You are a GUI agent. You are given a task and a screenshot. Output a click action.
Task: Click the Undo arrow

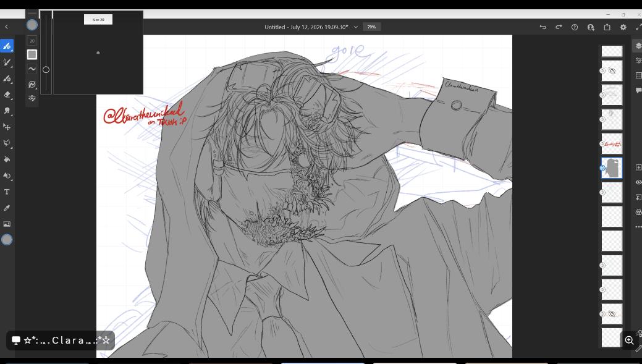(543, 27)
